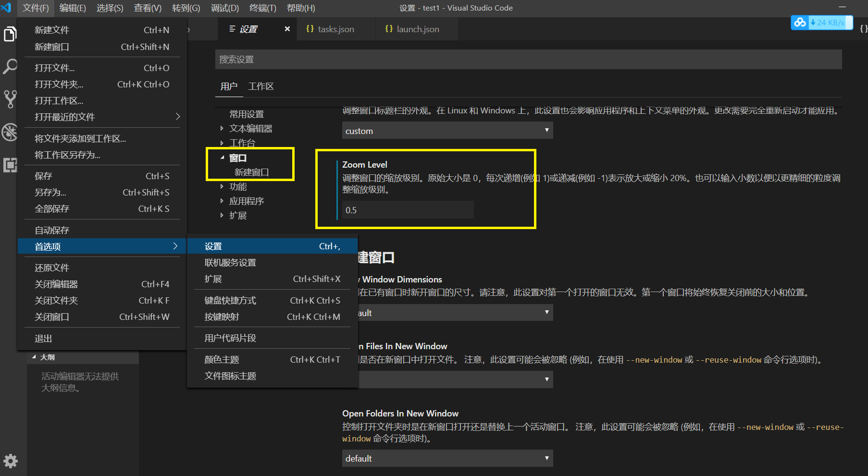Select 按键映射 in the submenu
The height and width of the screenshot is (476, 868).
click(273, 317)
